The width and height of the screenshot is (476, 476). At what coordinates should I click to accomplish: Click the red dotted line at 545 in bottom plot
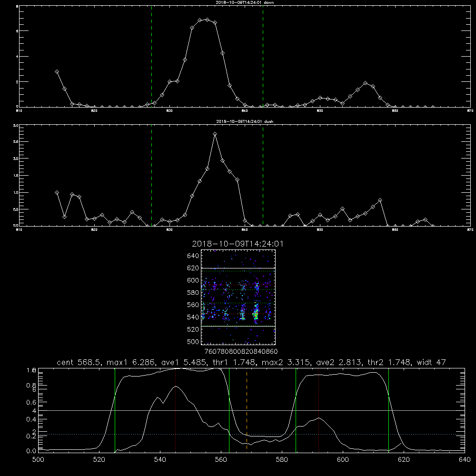tap(176, 410)
